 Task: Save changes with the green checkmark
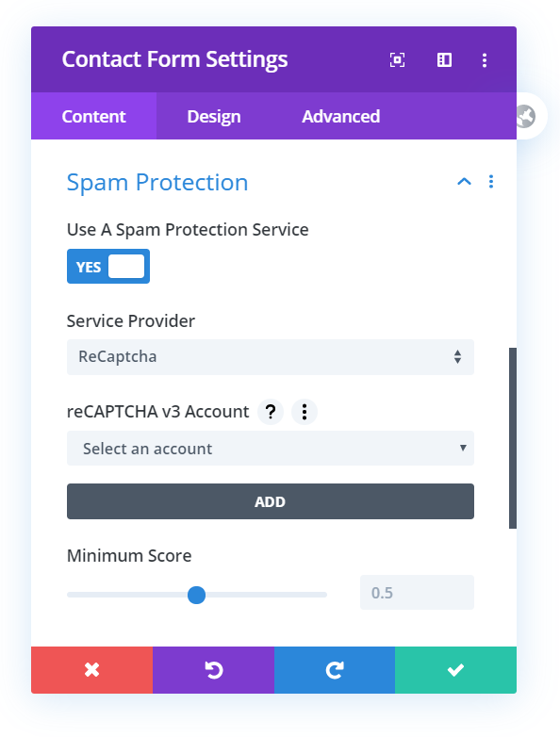pyautogui.click(x=455, y=670)
